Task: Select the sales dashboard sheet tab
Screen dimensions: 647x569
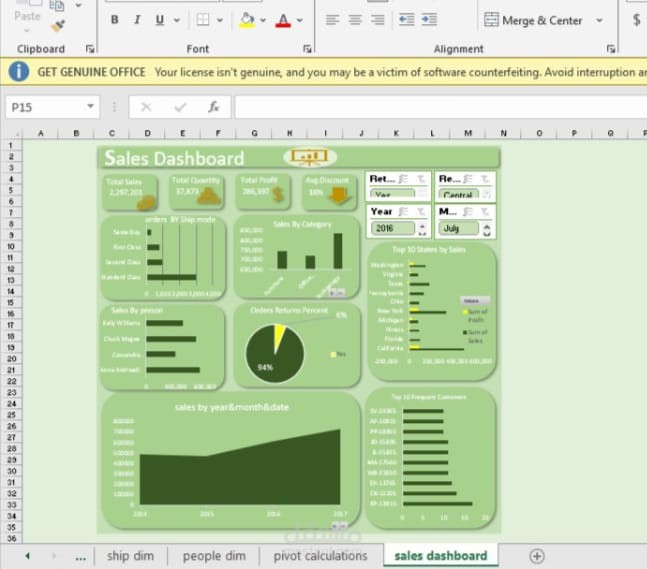Action: click(x=441, y=556)
